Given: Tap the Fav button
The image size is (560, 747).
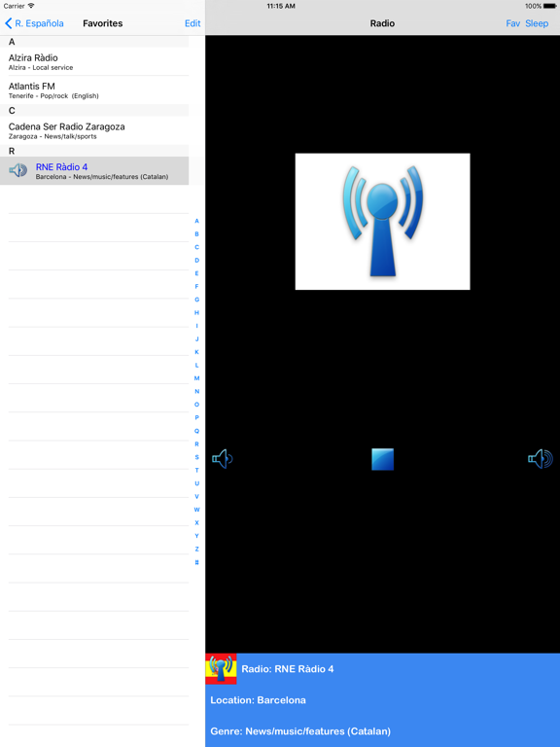Looking at the screenshot, I should click(x=513, y=23).
